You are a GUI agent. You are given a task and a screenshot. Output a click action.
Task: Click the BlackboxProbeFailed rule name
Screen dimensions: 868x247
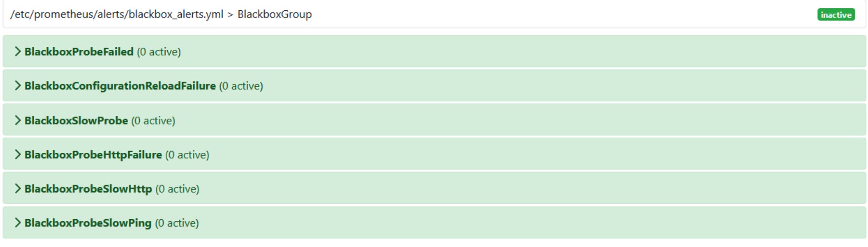pyautogui.click(x=79, y=52)
